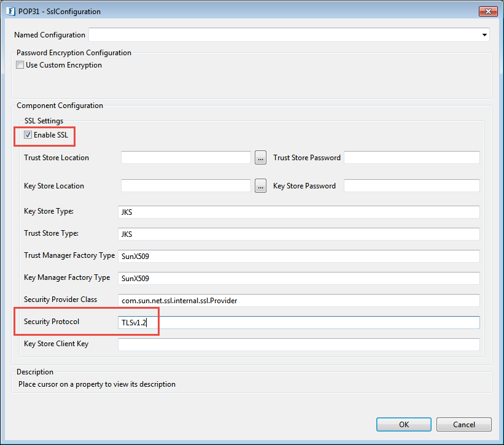The image size is (504, 445).
Task: Click the Fiorano app icon in title bar
Action: 10,11
